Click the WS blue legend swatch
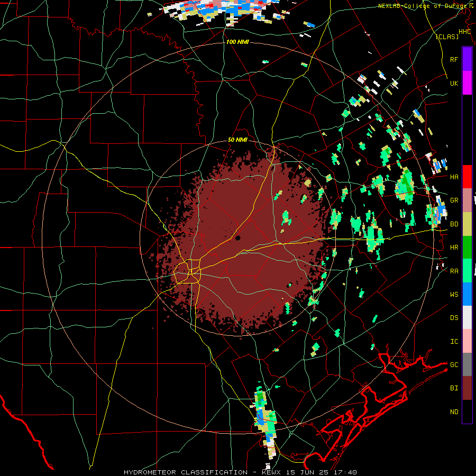 click(467, 294)
